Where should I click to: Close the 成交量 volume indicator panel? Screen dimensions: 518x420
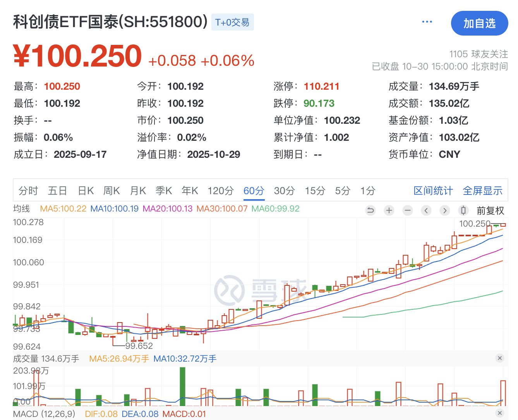click(x=500, y=358)
